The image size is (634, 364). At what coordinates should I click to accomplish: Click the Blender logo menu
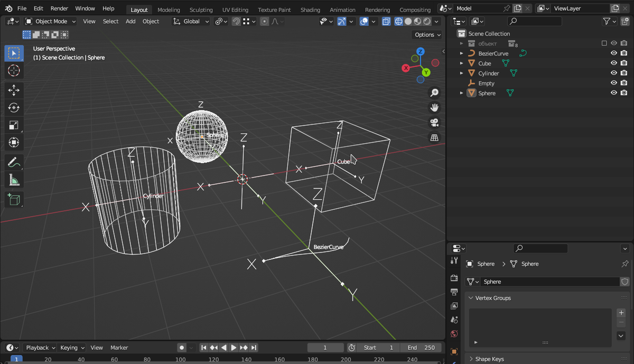click(8, 8)
